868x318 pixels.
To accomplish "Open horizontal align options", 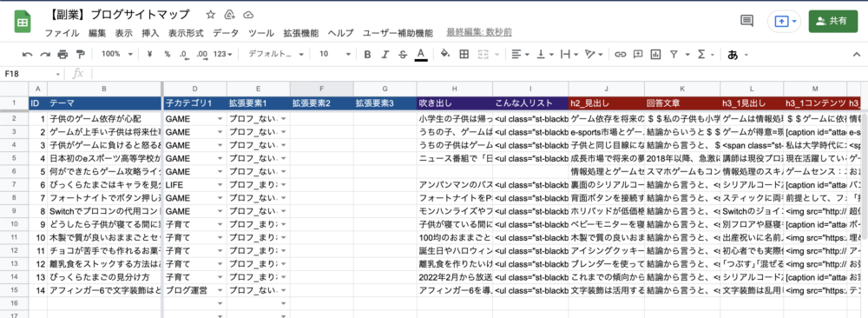I will [x=519, y=54].
